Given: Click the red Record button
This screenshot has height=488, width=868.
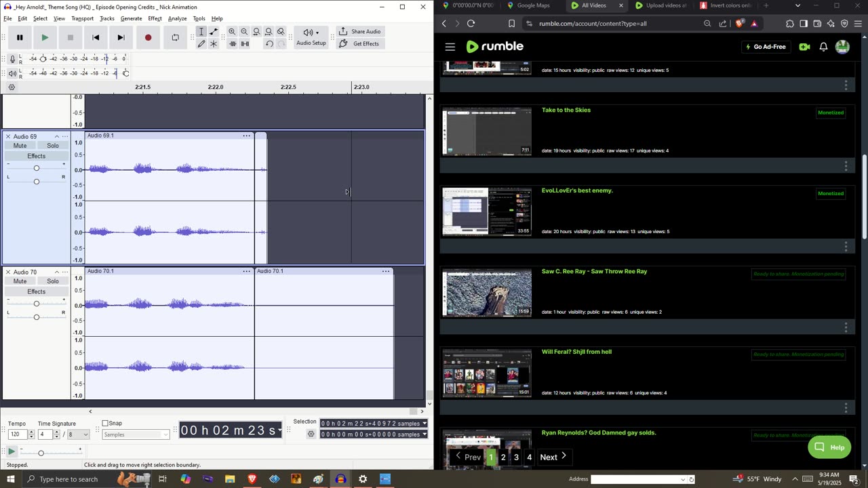Looking at the screenshot, I should click(x=148, y=38).
